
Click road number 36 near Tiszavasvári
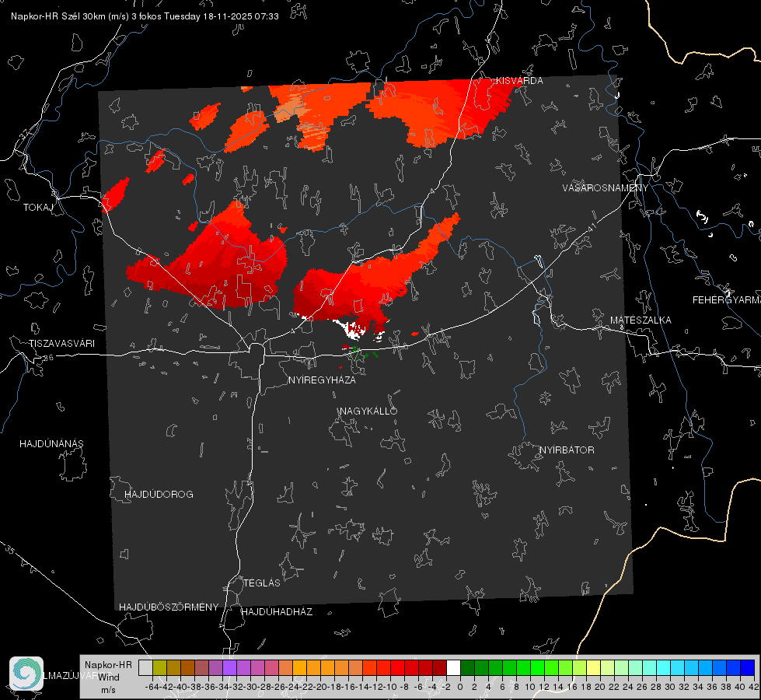tap(48, 358)
